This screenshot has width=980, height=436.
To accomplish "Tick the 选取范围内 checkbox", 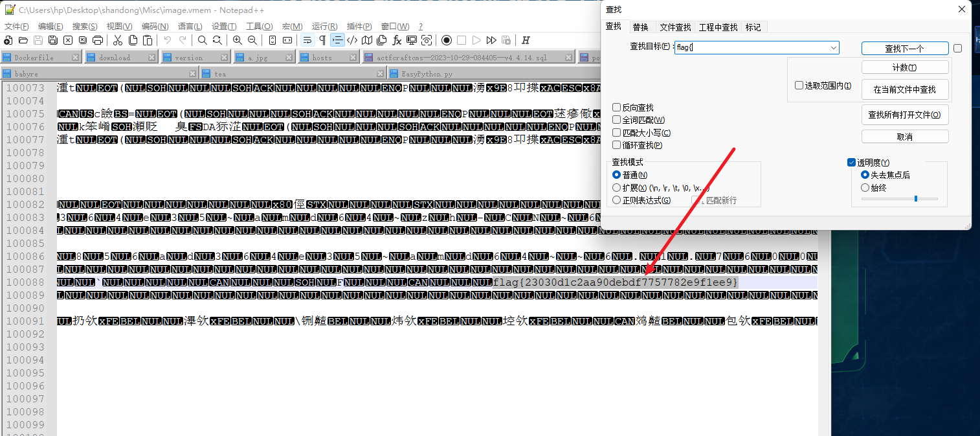I will (799, 86).
